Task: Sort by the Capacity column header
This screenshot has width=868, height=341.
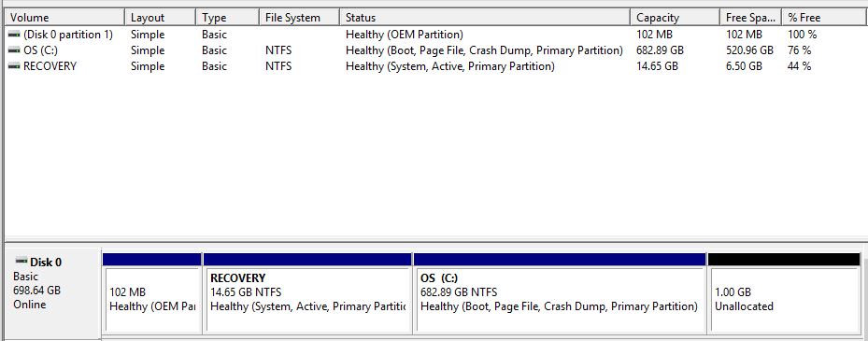Action: [x=676, y=18]
